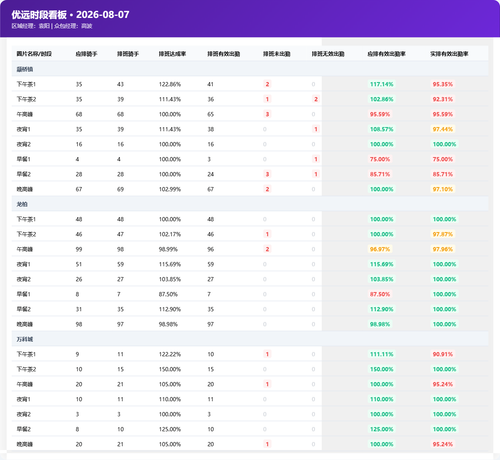Click the 87.50% red badge in 龙柏 早餐1
This screenshot has height=460, width=500.
click(x=380, y=294)
